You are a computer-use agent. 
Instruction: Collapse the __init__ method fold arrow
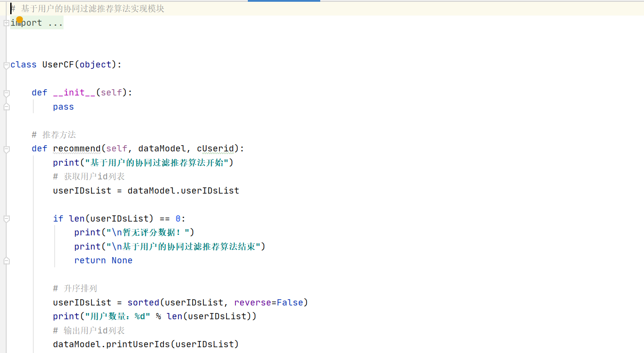[6, 92]
